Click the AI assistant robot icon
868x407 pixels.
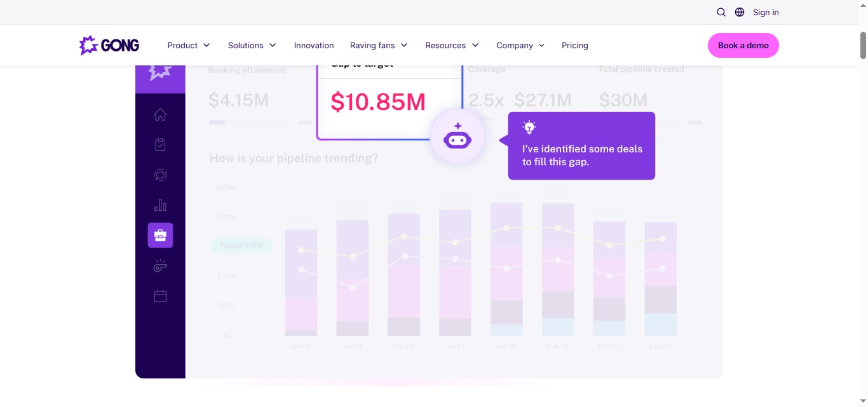coord(458,136)
